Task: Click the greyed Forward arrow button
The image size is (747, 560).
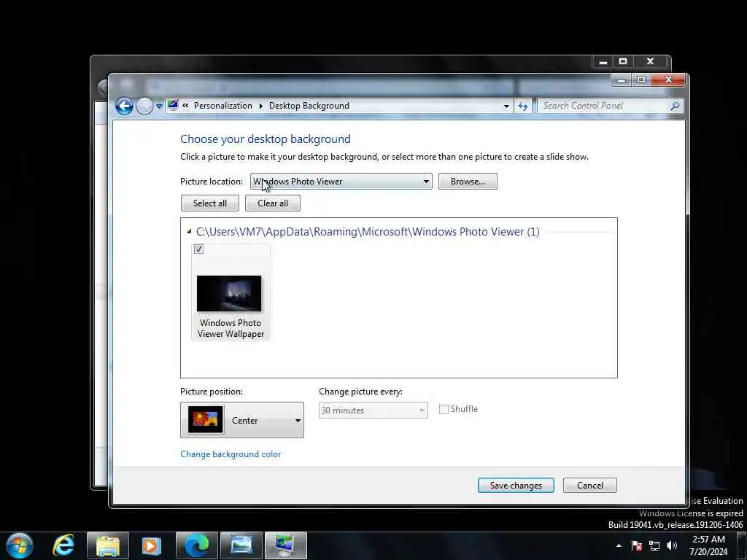Action: (x=145, y=106)
